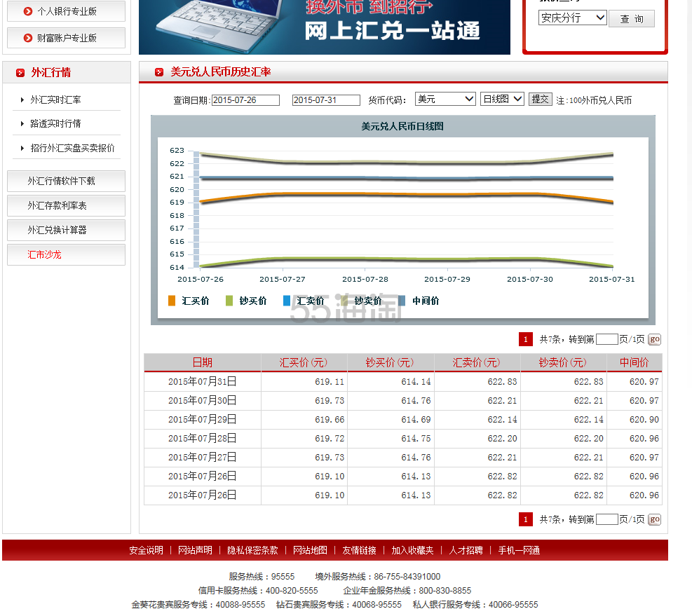Screen dimensions: 692x616
Task: Click the 汇买价 legend marker
Action: pyautogui.click(x=172, y=301)
